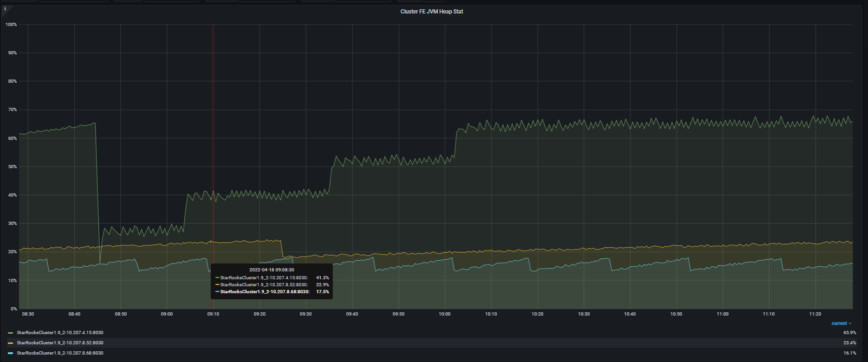
Task: Open the Cluster FE JVM Heap Stat panel menu
Action: coord(432,12)
